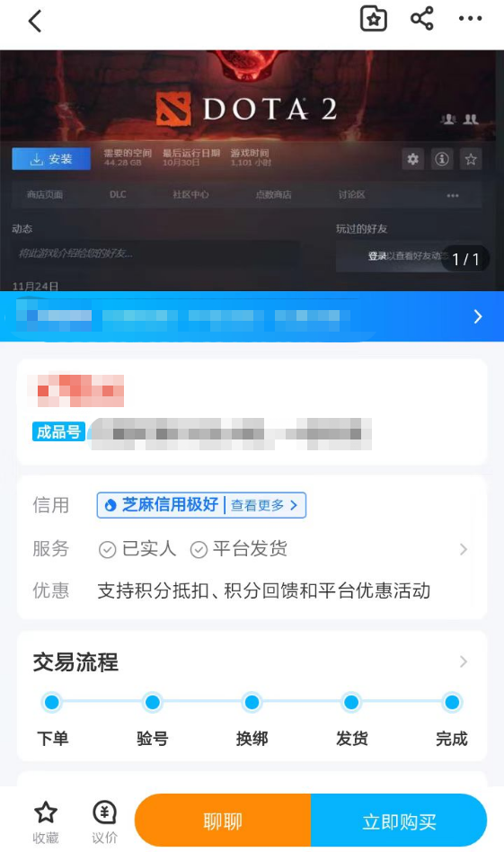Viewport: 504px width, 852px height.
Task: Select the 换绑 step dot
Action: 252,702
